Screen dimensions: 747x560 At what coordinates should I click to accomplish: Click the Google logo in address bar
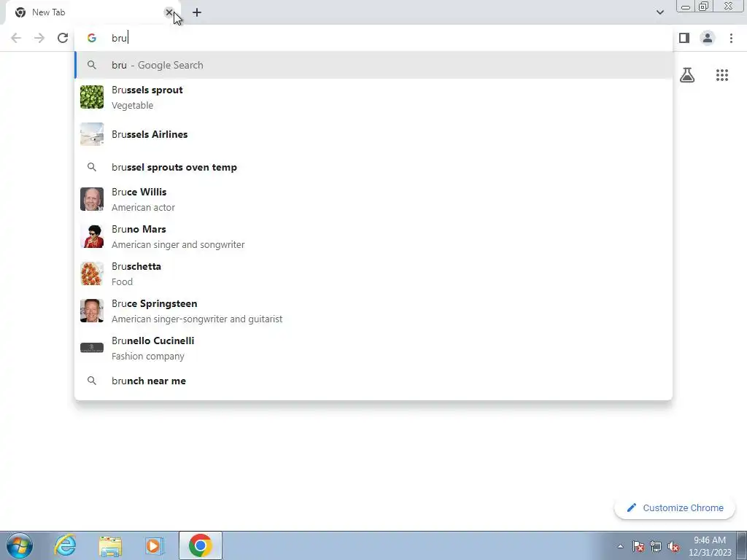[x=92, y=38]
